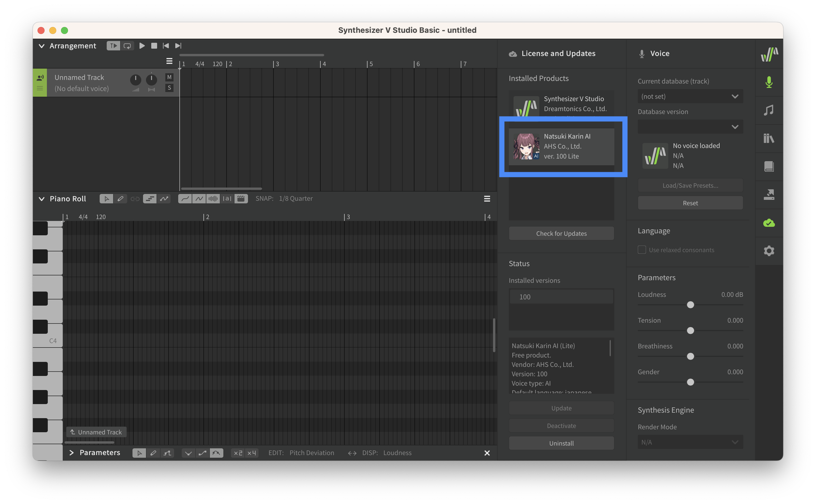Open the Arrangement hamburger menu
Viewport: 816px width, 504px height.
click(x=169, y=61)
